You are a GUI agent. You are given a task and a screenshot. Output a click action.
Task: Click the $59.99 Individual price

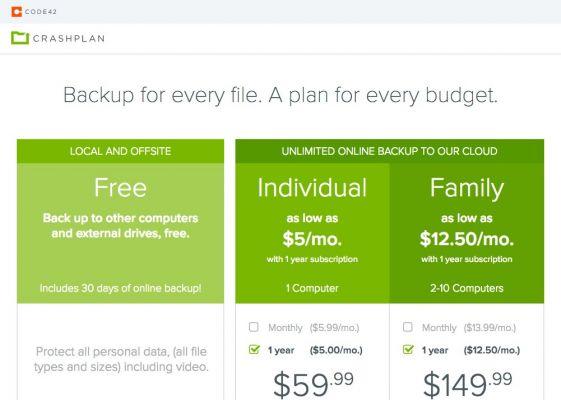(x=313, y=385)
